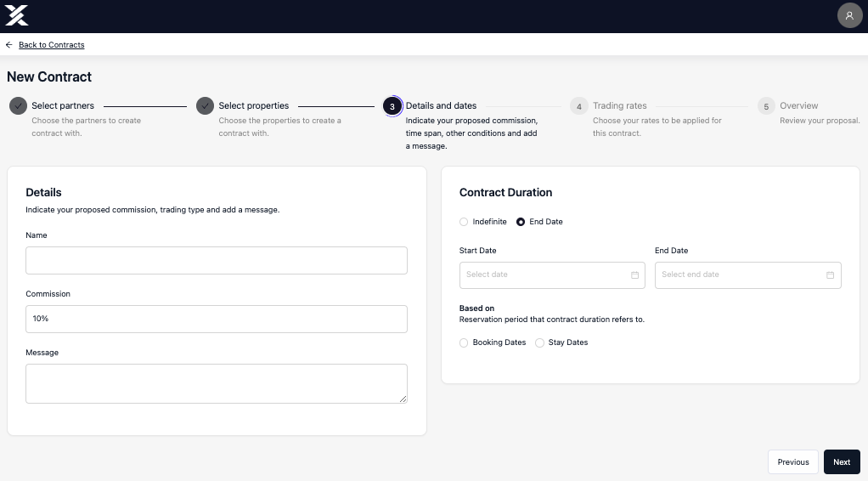Click the New Contract heading
Viewport: 868px width, 481px height.
49,77
